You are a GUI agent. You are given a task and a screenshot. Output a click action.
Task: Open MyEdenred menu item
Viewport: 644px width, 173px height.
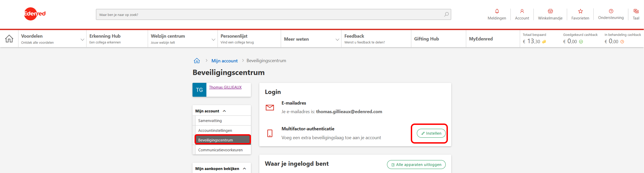coord(493,39)
